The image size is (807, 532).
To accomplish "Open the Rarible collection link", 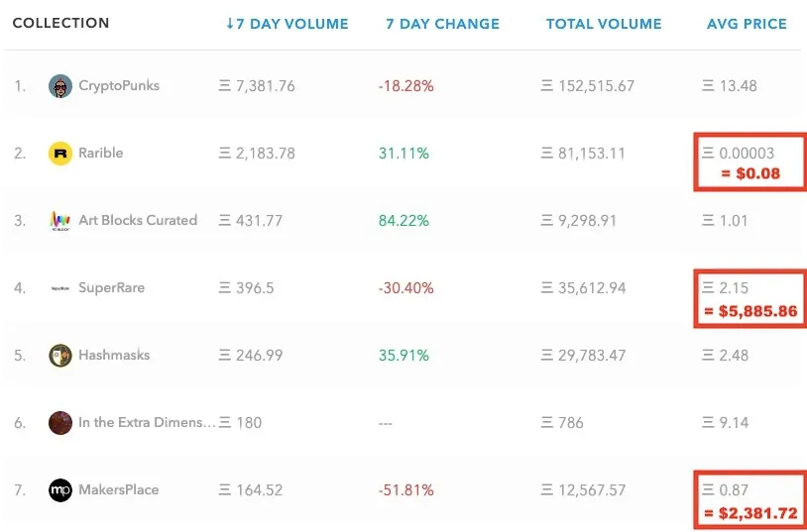I will coord(101,153).
